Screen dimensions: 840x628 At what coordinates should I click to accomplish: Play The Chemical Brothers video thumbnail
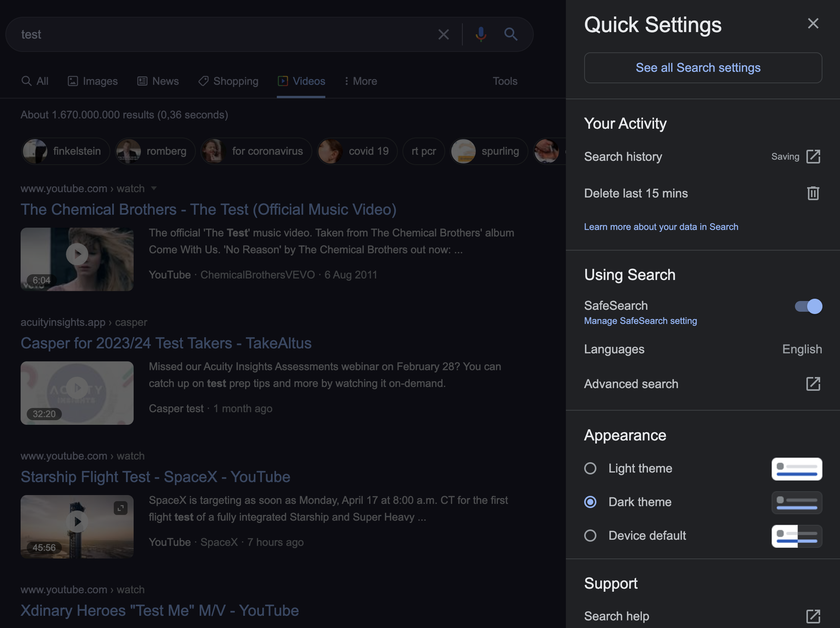(77, 254)
